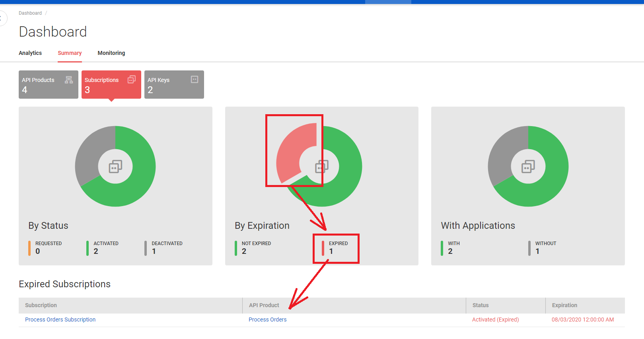Click center icon of By Expiration donut
The width and height of the screenshot is (644, 339).
[x=322, y=166]
